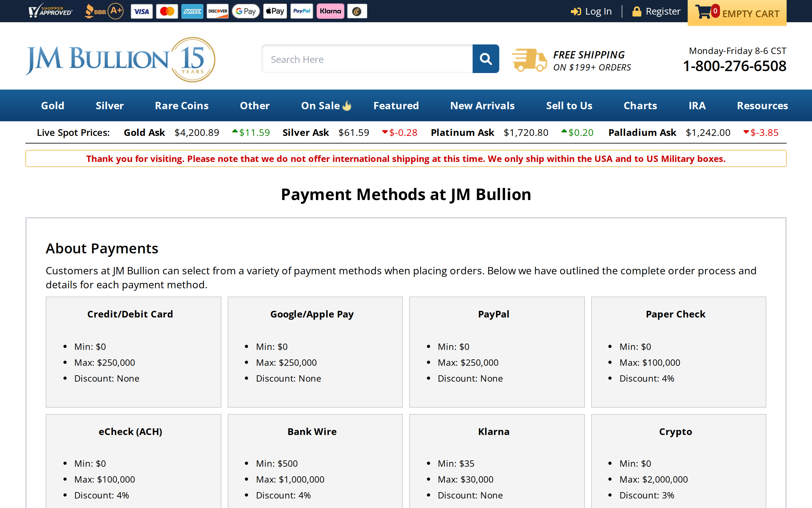Image resolution: width=812 pixels, height=508 pixels.
Task: Click the red down arrow beside palladium change
Action: pos(746,132)
